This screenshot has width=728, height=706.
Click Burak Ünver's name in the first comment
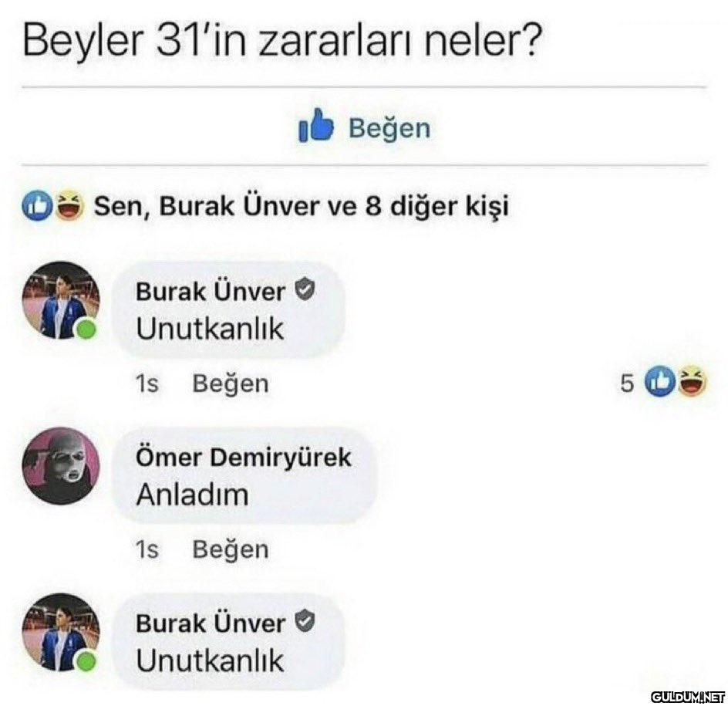coord(211,292)
